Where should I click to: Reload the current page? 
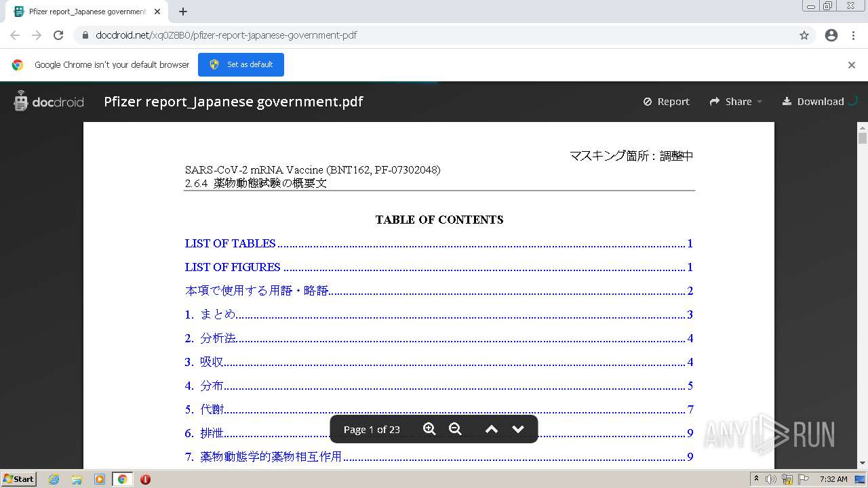coord(58,35)
